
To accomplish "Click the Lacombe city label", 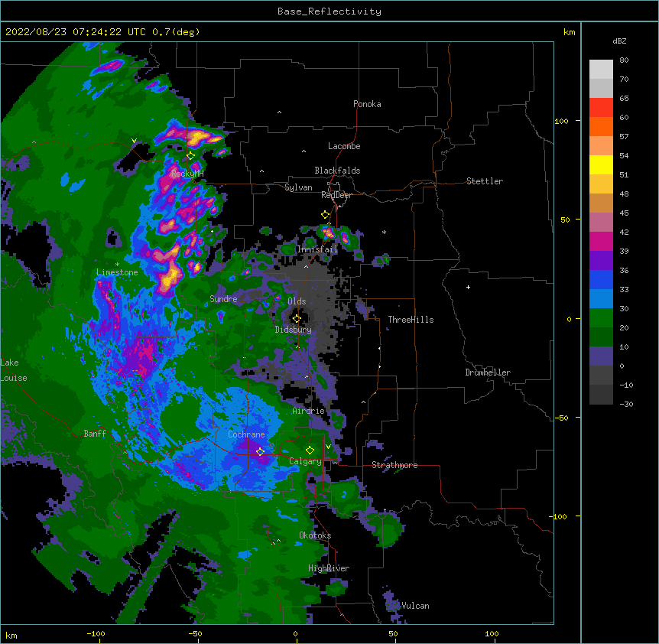I will [x=344, y=146].
